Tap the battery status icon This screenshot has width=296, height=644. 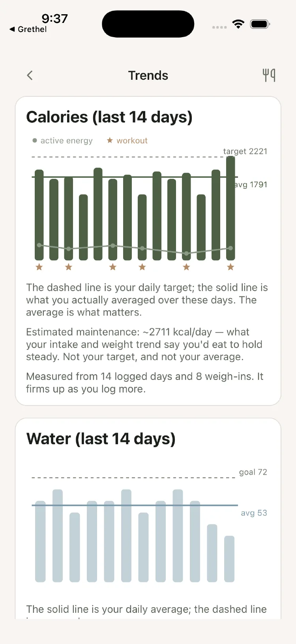pos(260,24)
